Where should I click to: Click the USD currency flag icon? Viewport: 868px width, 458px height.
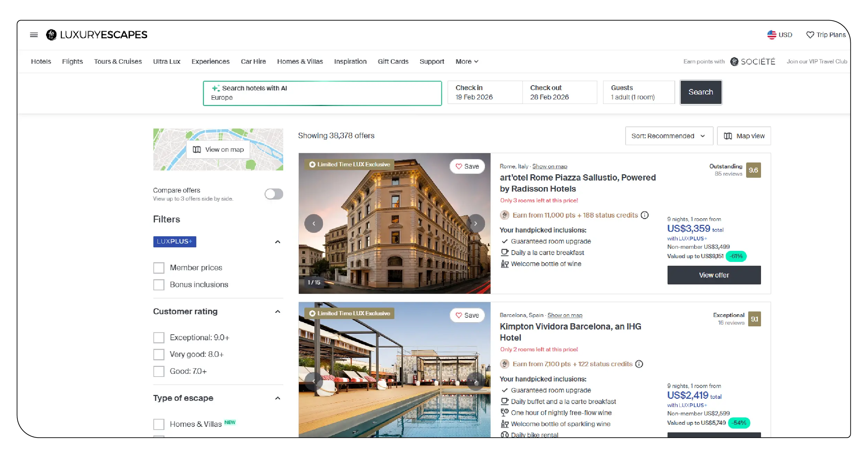771,35
